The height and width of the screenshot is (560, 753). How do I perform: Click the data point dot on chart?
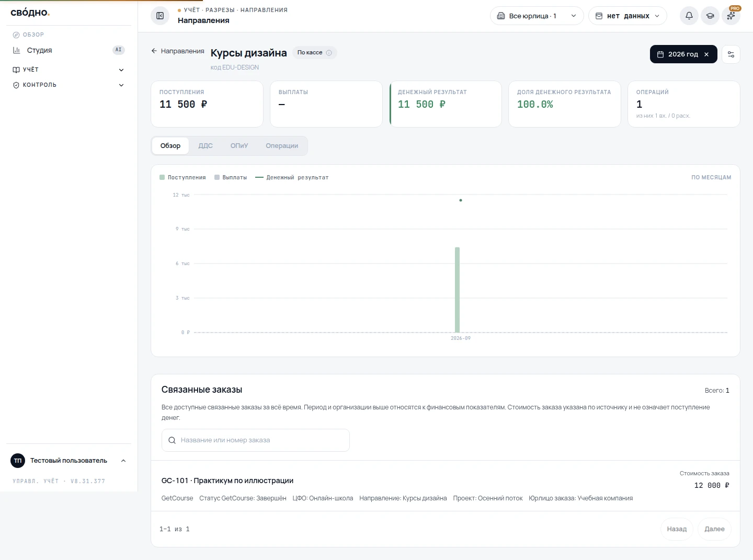461,200
